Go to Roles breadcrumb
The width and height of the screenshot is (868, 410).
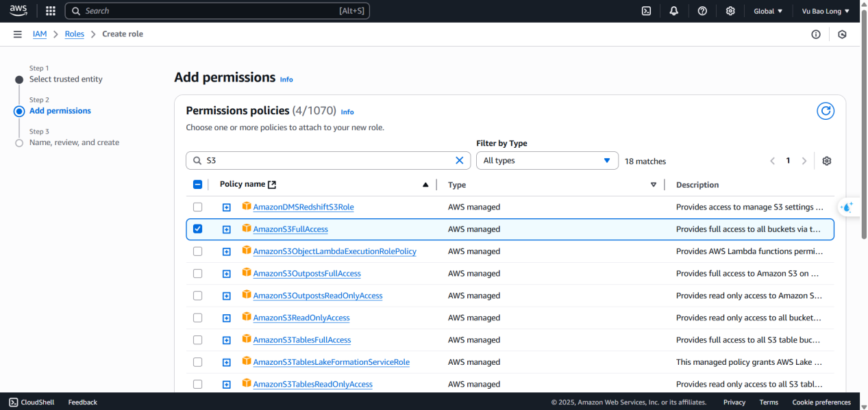[75, 34]
